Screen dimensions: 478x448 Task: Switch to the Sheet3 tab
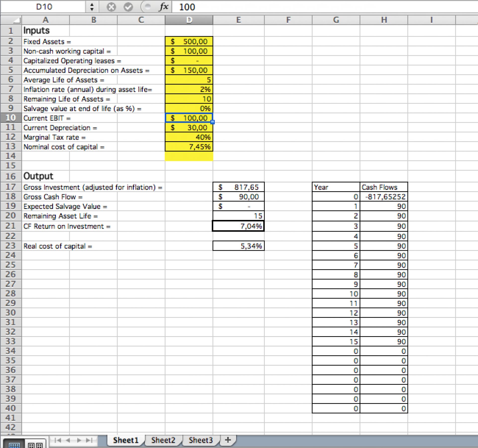pos(201,440)
